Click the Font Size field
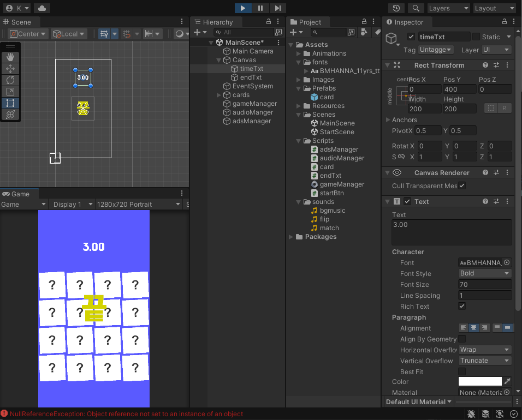 485,284
